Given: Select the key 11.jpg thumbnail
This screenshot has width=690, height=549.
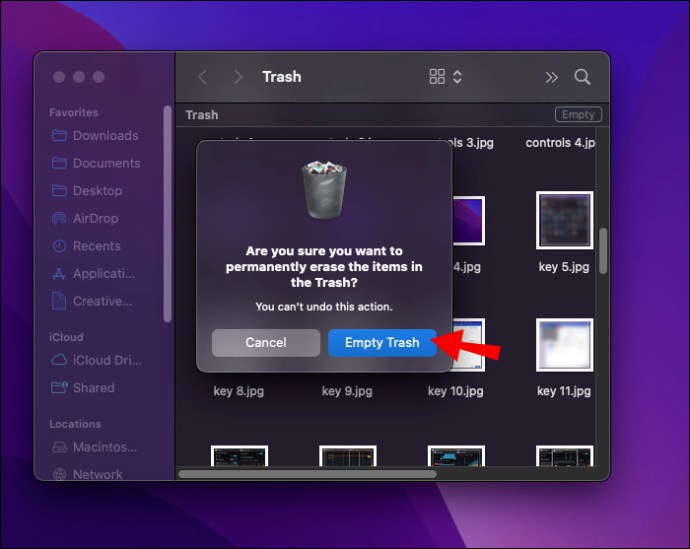Looking at the screenshot, I should 565,345.
